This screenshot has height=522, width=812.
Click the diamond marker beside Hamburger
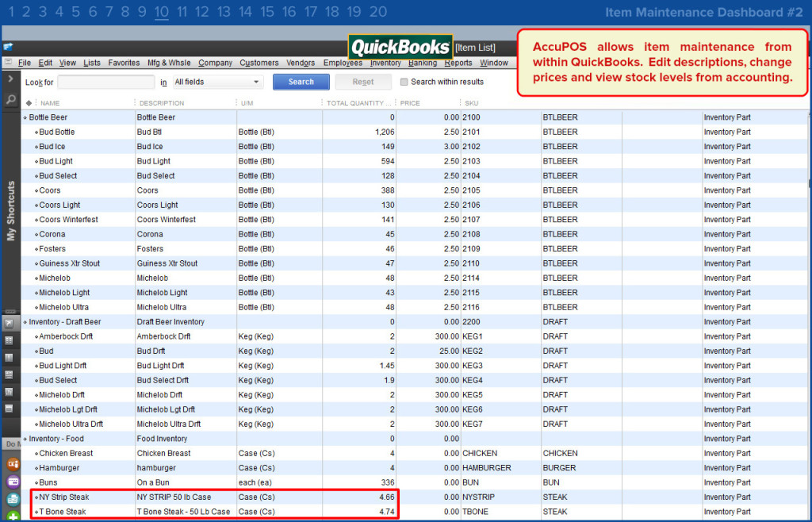[36, 468]
